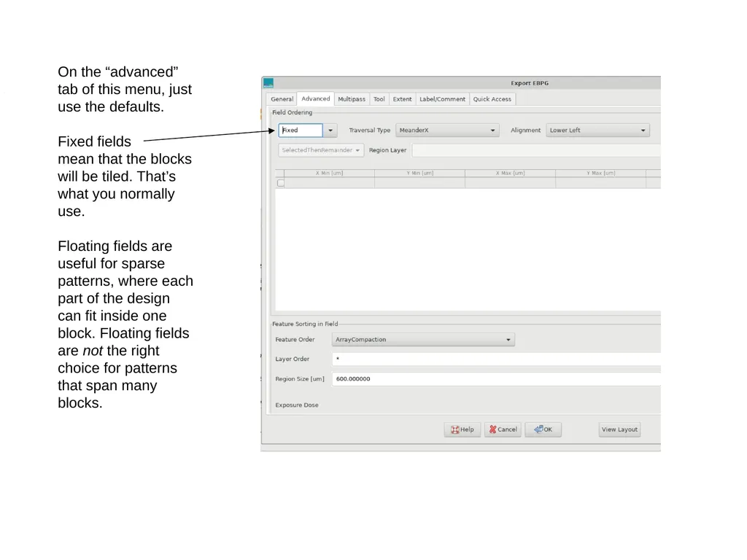Click the Region Size [um] input field
The width and height of the screenshot is (747, 560).
(496, 379)
